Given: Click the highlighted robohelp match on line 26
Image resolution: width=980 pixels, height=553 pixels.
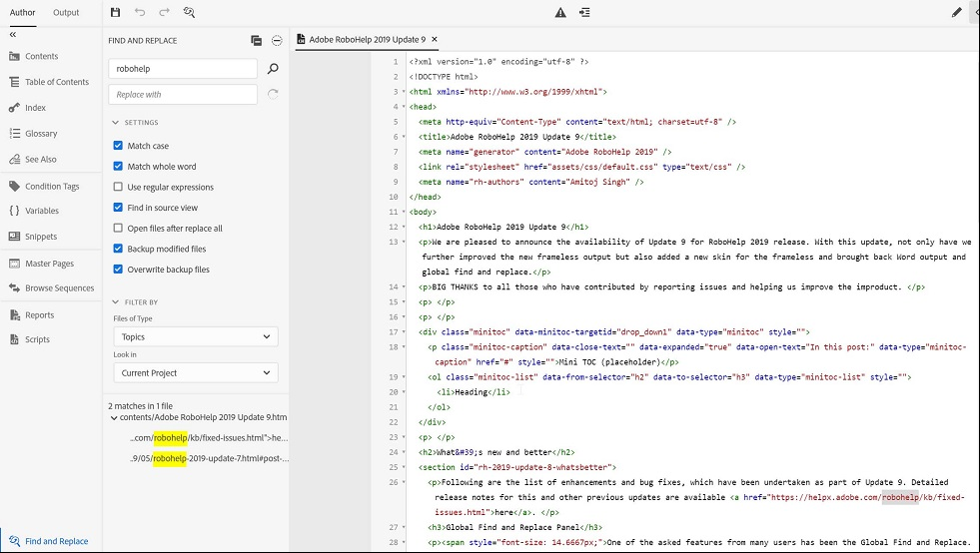Looking at the screenshot, I should (901, 497).
